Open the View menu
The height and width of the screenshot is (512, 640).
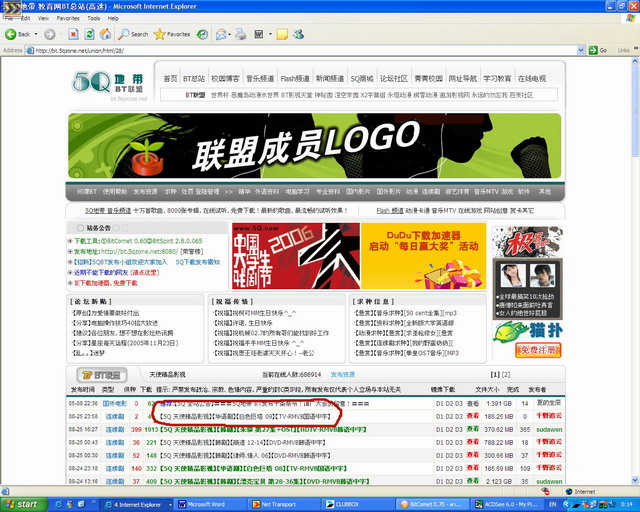[x=43, y=18]
